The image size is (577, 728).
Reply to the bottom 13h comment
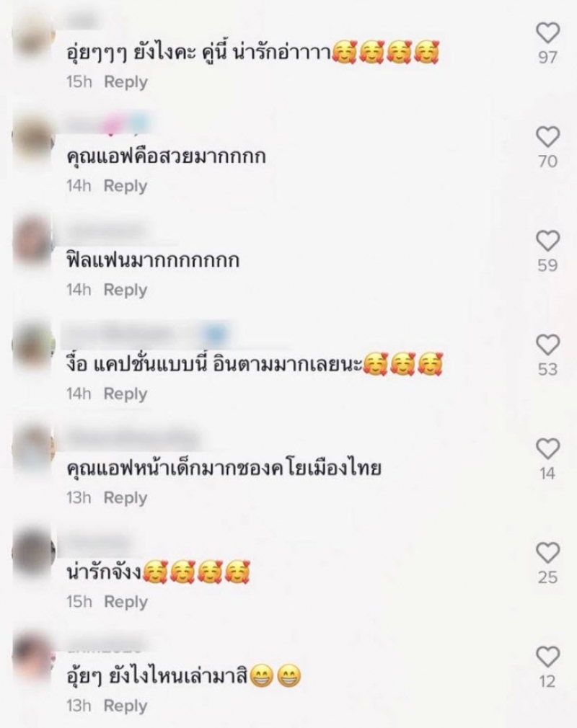tap(125, 706)
